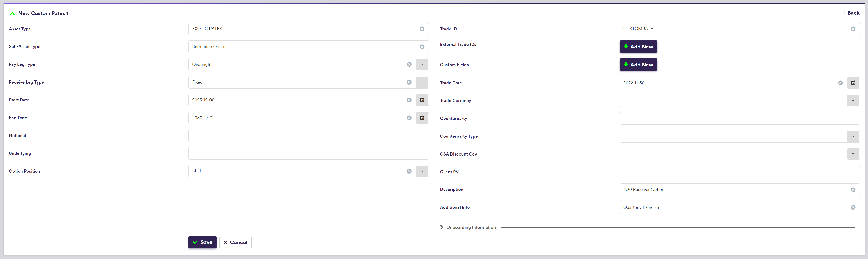Collapse the New Custom Rates 1 section

pyautogui.click(x=13, y=13)
